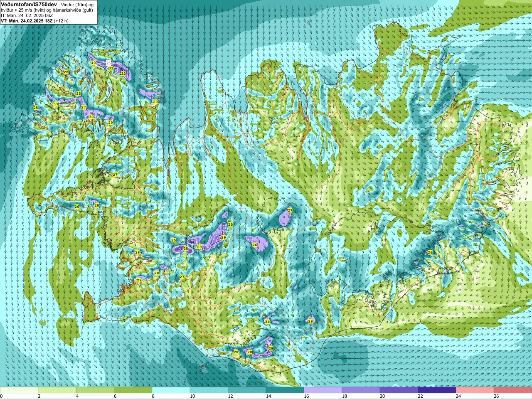The height and width of the screenshot is (399, 532).
Task: Pick the yellow gust label reading 31
Action: click(267, 322)
